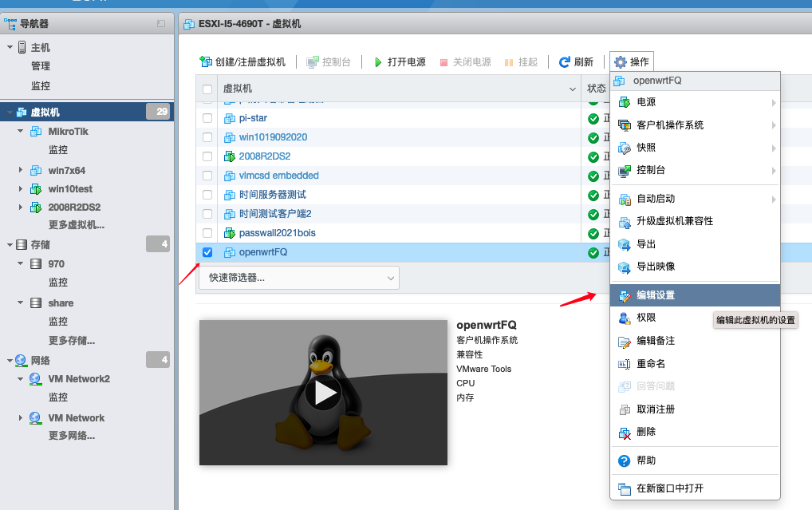Check the passwall2021bois row checkbox
This screenshot has height=510, width=812.
pos(207,233)
